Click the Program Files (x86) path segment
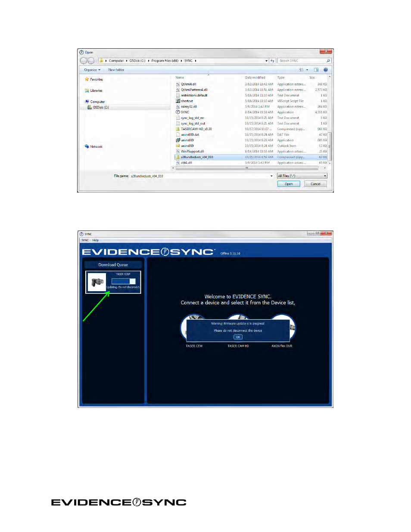This screenshot has width=411, height=532. (165, 61)
